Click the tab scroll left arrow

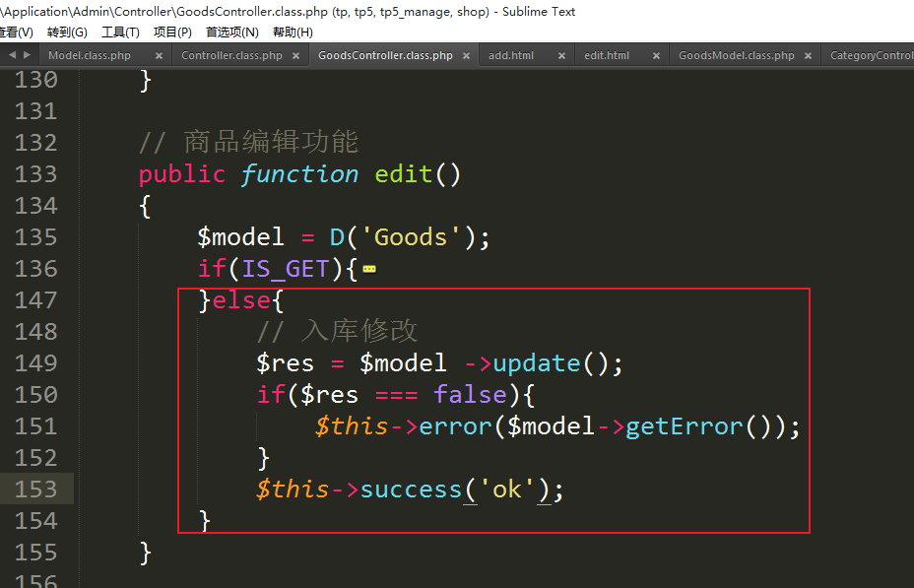coord(11,55)
